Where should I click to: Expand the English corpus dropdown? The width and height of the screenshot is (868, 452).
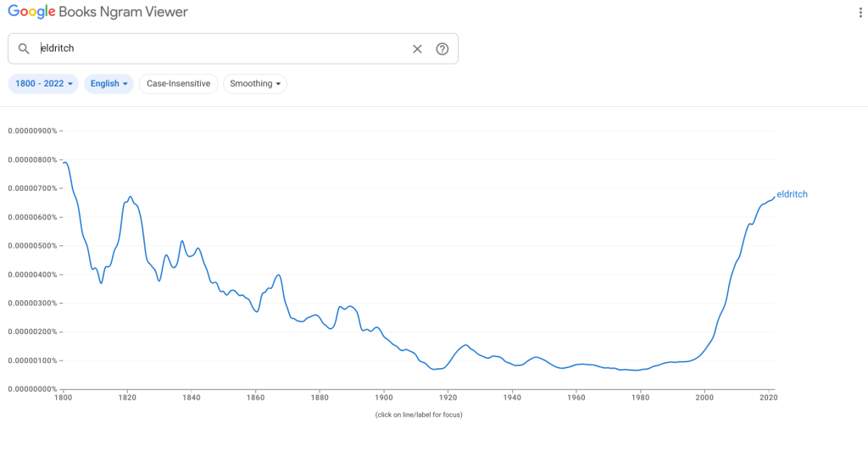(x=108, y=84)
